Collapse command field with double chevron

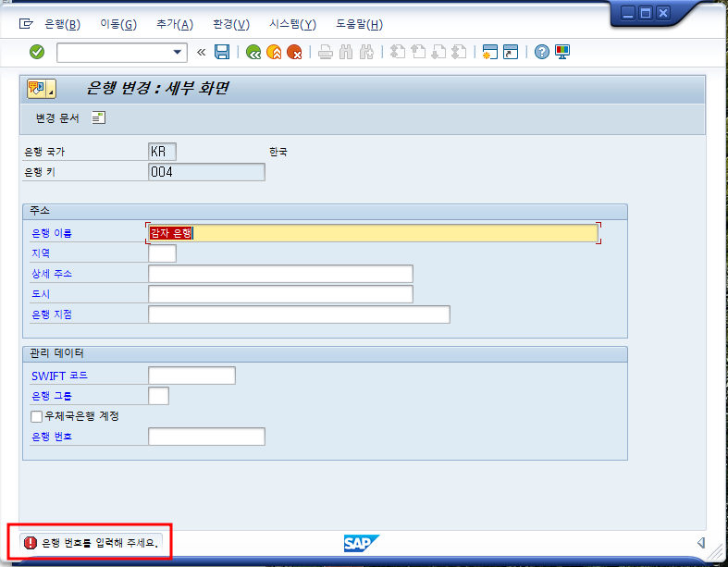201,52
